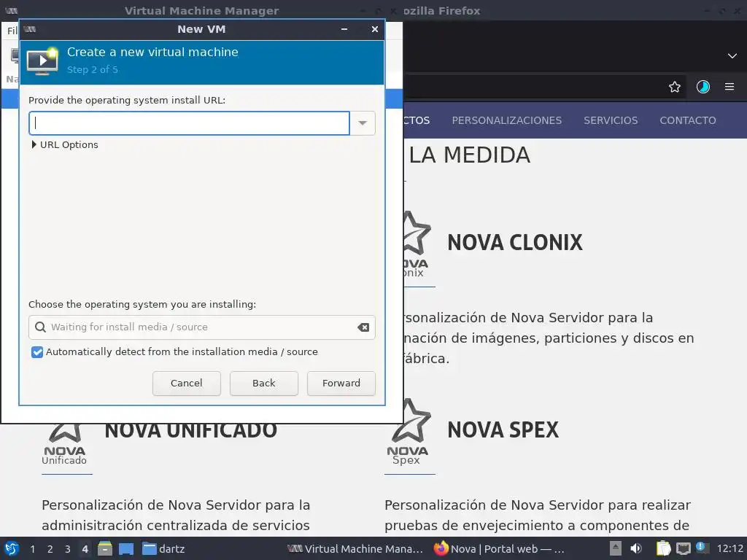Uncheck Automatically detect from installation media
The height and width of the screenshot is (560, 747).
coord(37,352)
